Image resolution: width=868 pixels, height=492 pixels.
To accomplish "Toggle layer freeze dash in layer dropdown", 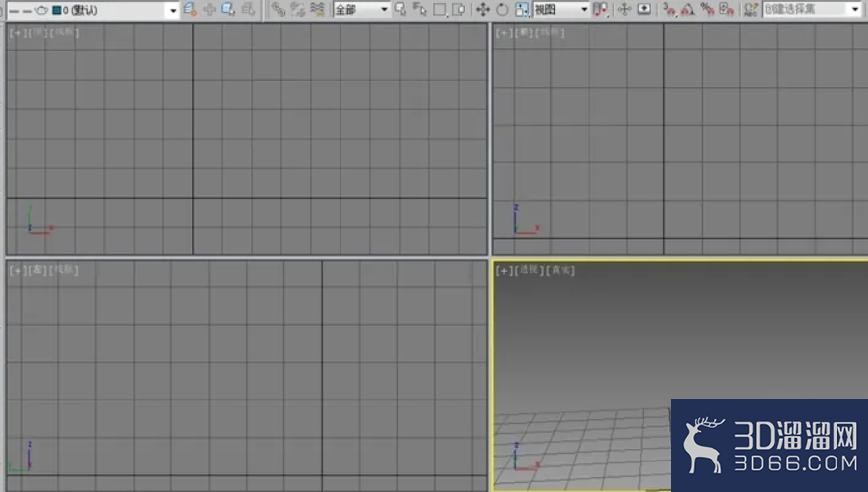I will pyautogui.click(x=28, y=11).
